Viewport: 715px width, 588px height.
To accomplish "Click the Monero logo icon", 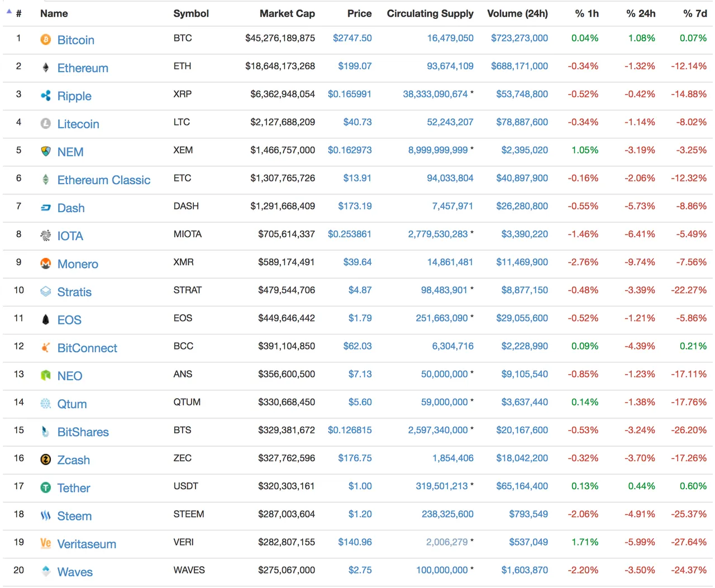I will 46,264.
